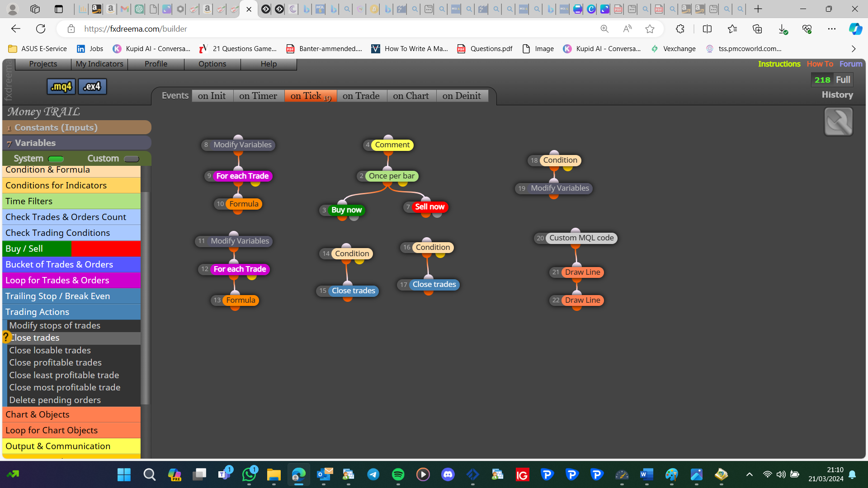Image resolution: width=868 pixels, height=488 pixels.
Task: Switch to the on Trade event tab
Action: [361, 96]
